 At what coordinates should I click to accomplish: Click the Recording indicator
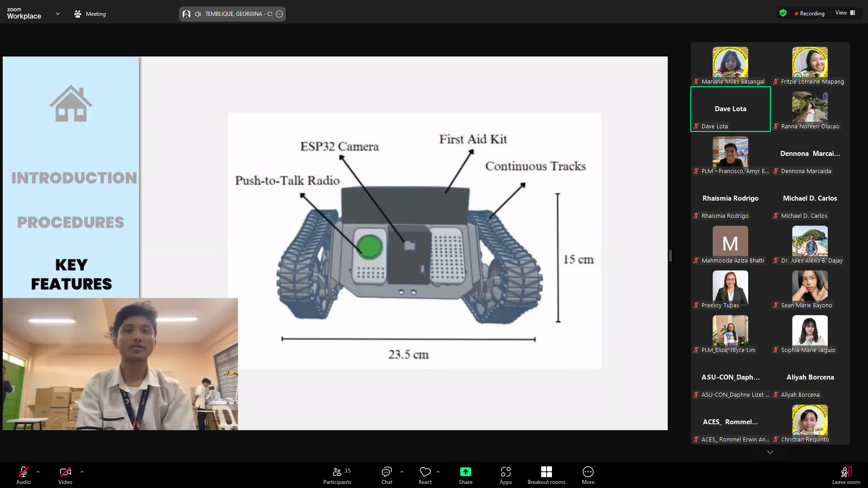pyautogui.click(x=810, y=14)
